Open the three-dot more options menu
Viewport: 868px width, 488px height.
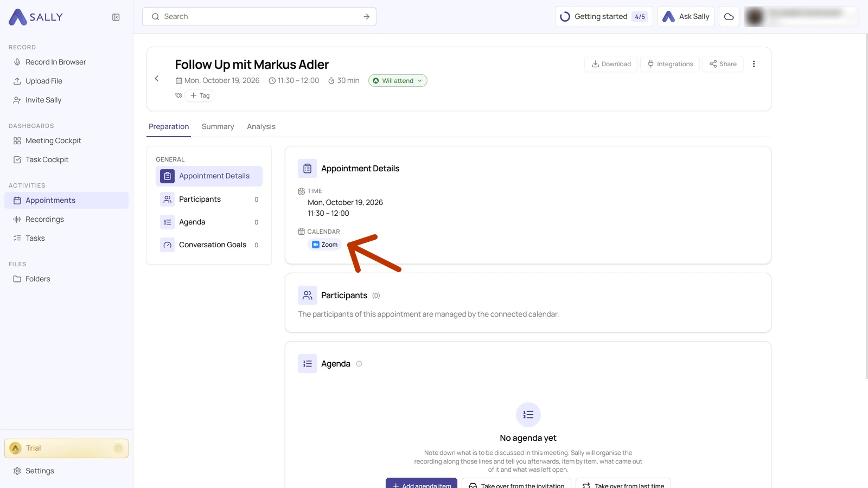click(754, 64)
